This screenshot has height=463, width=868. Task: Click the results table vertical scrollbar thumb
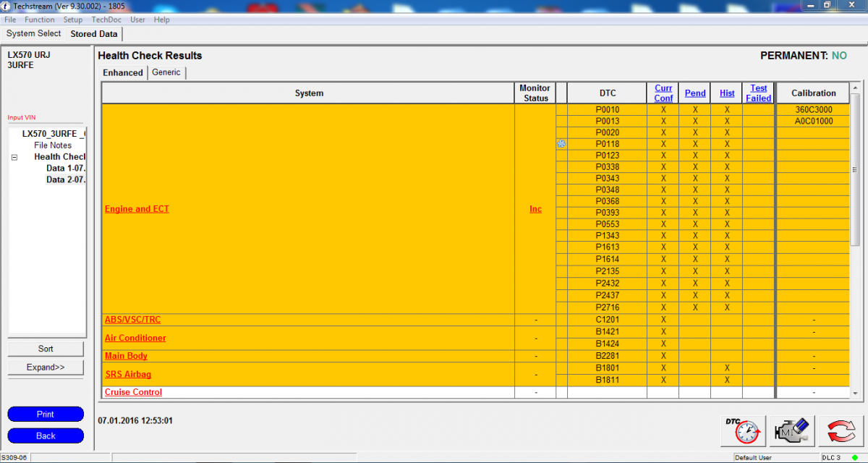point(855,169)
